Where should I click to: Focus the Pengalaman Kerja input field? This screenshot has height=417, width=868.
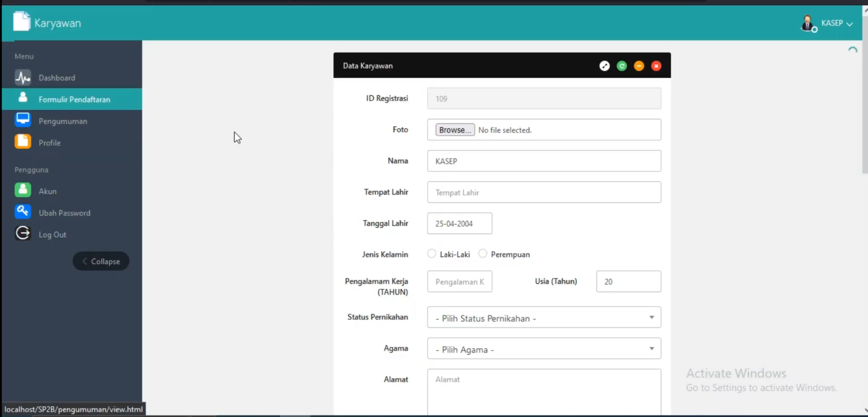(x=459, y=282)
